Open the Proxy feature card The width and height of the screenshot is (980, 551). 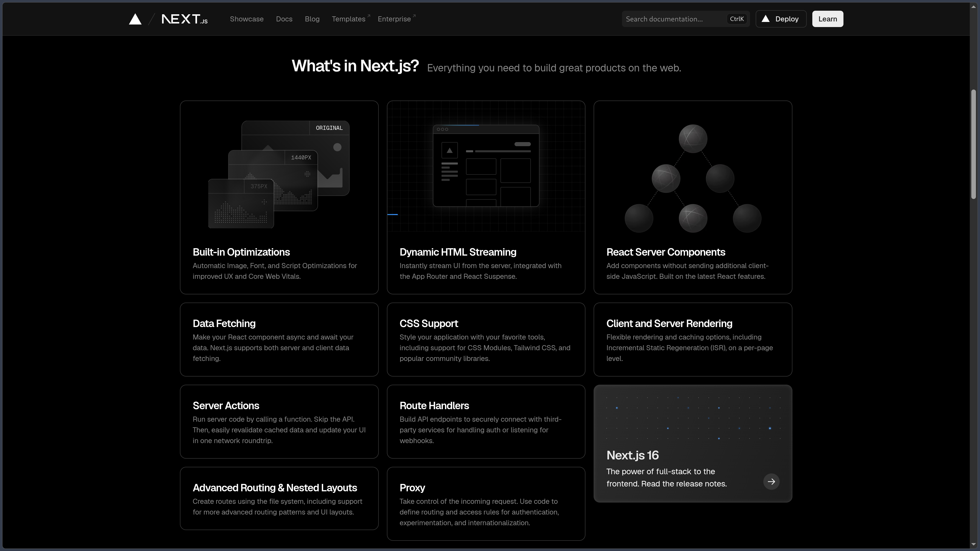(x=486, y=504)
